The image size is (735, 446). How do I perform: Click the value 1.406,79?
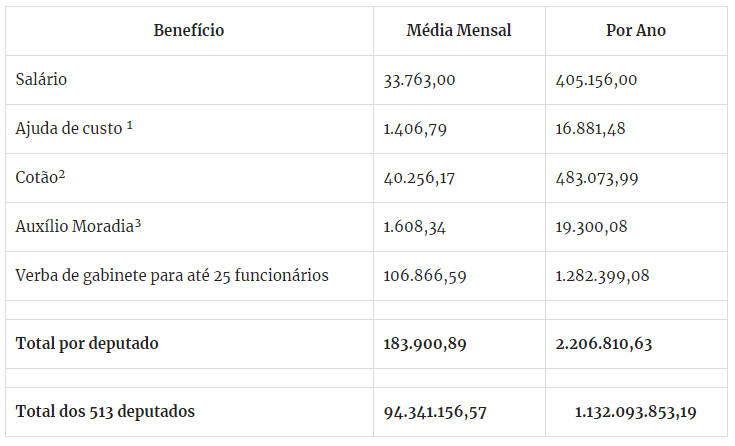point(415,129)
